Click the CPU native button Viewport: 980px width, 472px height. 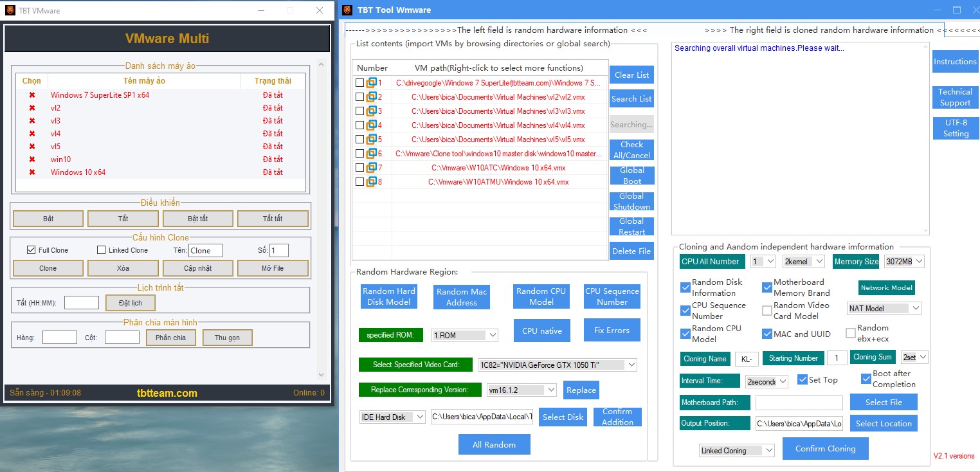click(x=541, y=331)
